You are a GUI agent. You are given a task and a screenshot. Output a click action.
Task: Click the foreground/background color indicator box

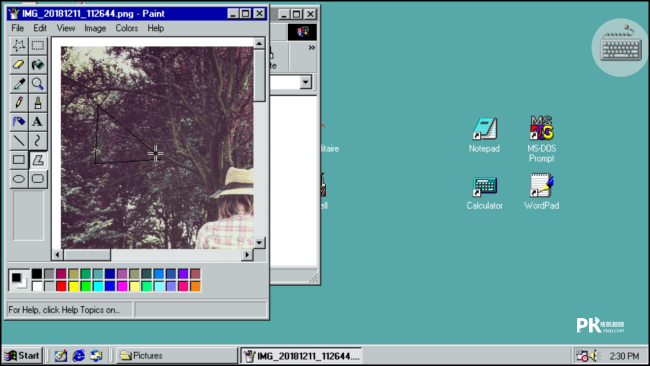click(x=19, y=280)
